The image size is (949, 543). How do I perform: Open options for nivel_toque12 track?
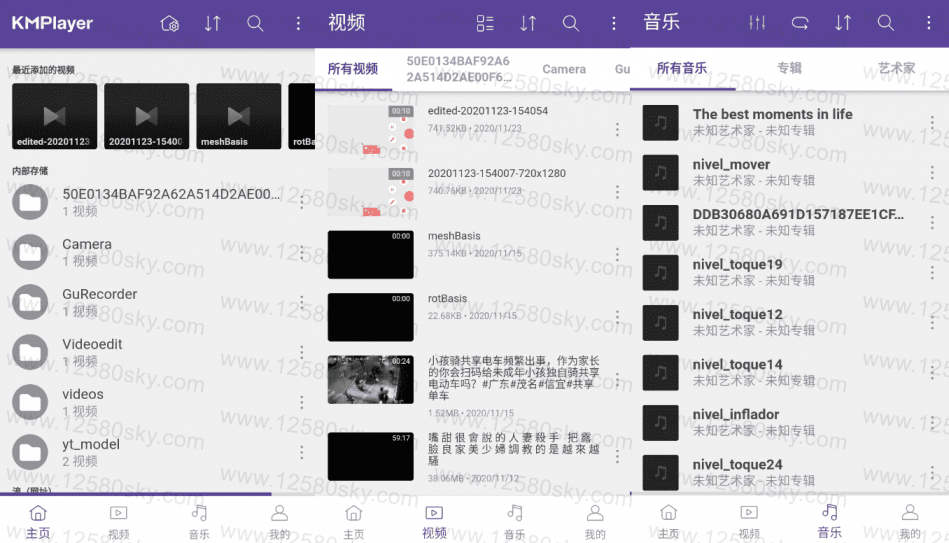932,323
